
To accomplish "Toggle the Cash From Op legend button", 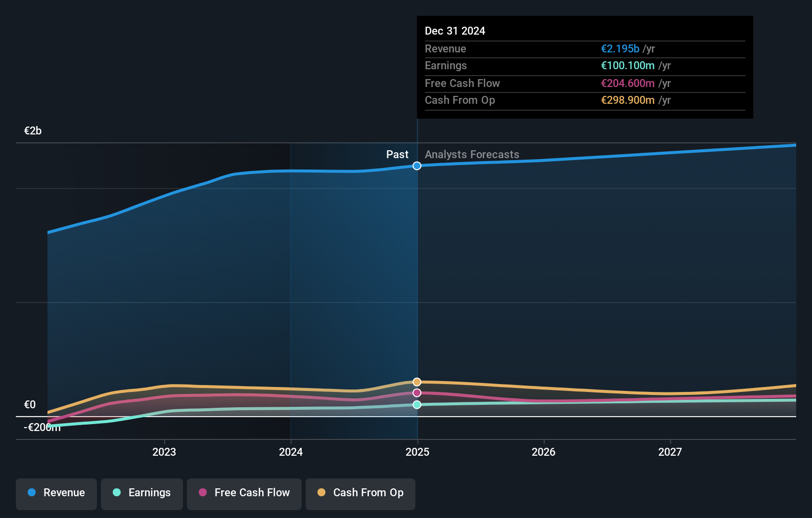I will point(361,494).
